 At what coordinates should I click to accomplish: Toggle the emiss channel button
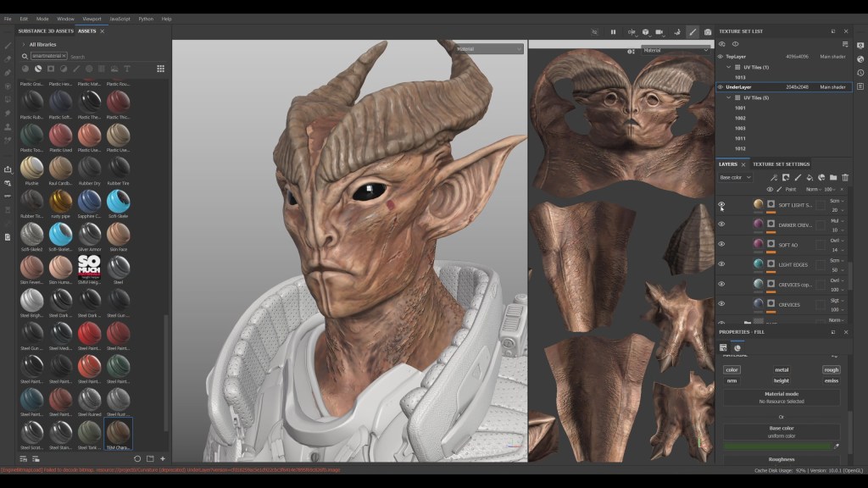point(832,380)
